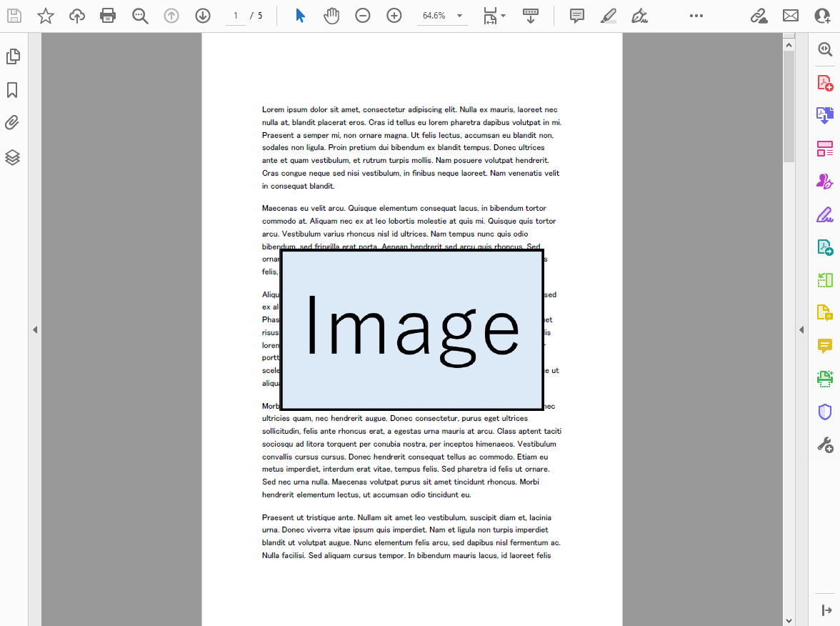Viewport: 840px width, 626px height.
Task: Activate the Highlight text tool
Action: tap(608, 15)
